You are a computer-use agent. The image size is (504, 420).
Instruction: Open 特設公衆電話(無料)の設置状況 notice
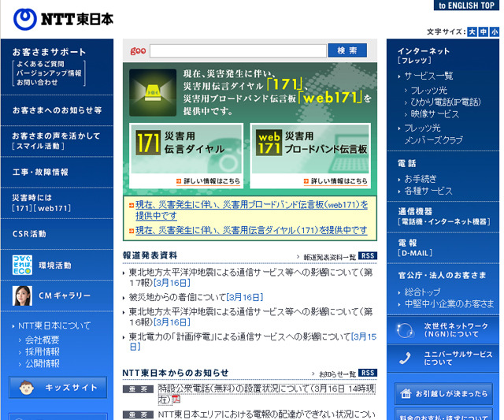tap(266, 394)
